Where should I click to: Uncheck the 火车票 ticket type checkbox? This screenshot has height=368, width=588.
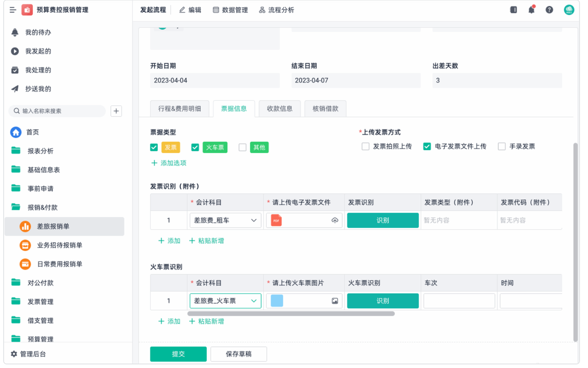pyautogui.click(x=195, y=147)
